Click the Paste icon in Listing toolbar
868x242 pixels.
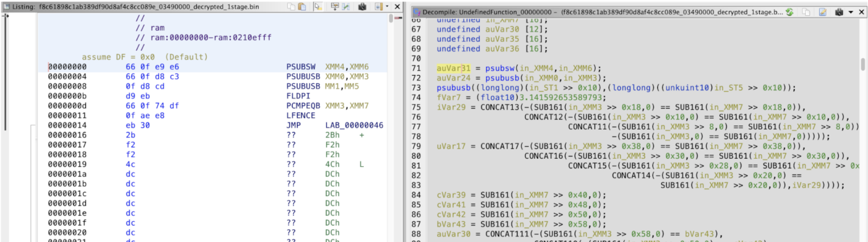(302, 6)
